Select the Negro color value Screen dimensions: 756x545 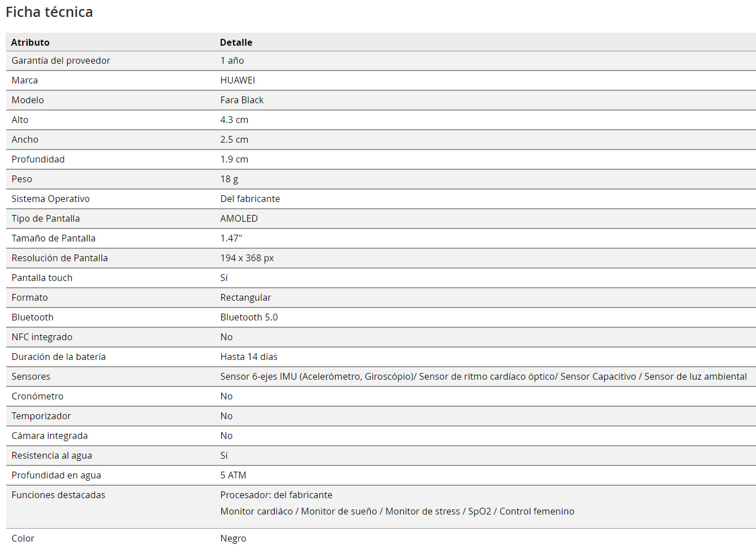pyautogui.click(x=234, y=538)
